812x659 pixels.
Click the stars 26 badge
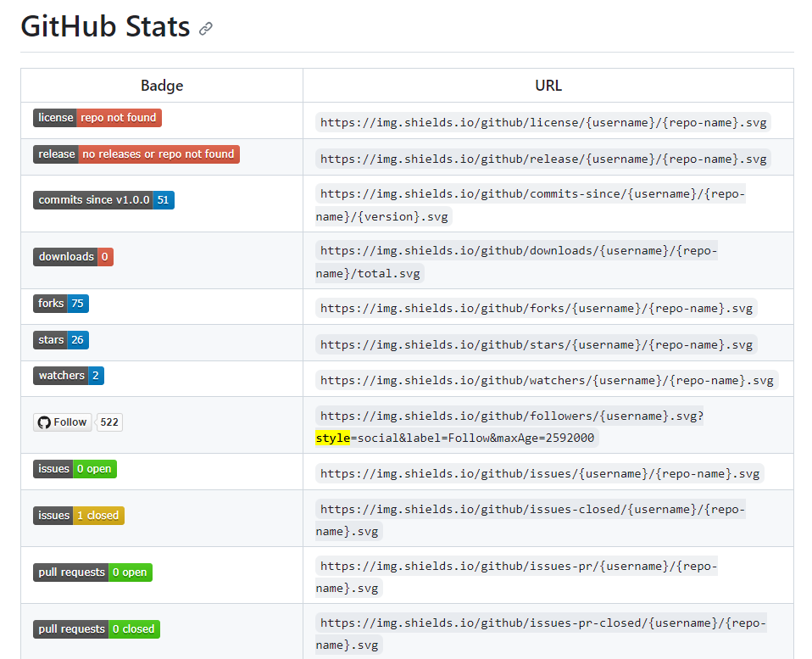point(61,340)
